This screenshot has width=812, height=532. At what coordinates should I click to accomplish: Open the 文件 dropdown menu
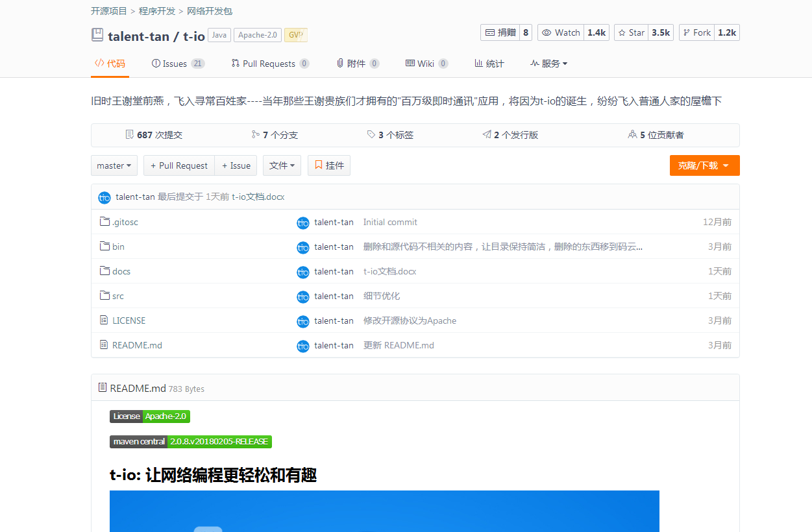point(282,165)
